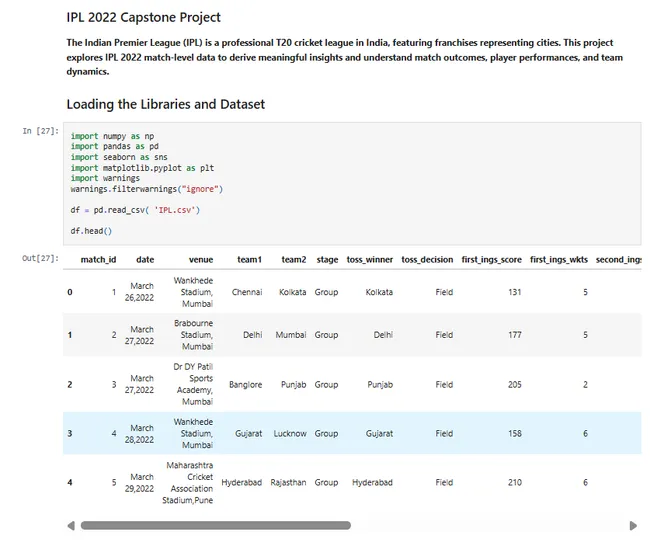The width and height of the screenshot is (650, 546).
Task: Click the team1 column header
Action: pos(250,260)
